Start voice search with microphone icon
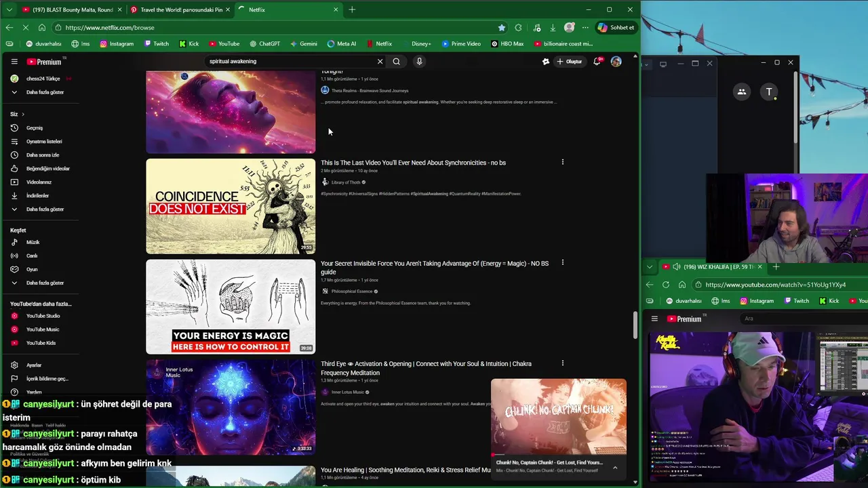 [419, 62]
